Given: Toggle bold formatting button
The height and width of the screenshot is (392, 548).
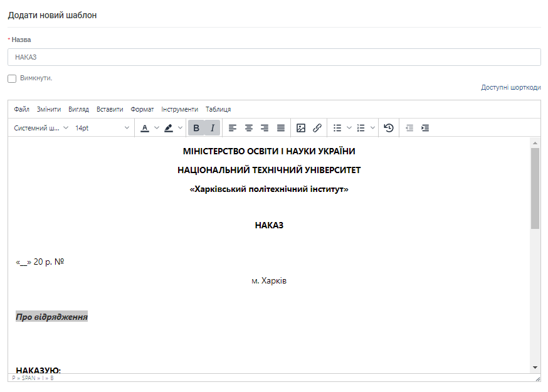Looking at the screenshot, I should (196, 128).
